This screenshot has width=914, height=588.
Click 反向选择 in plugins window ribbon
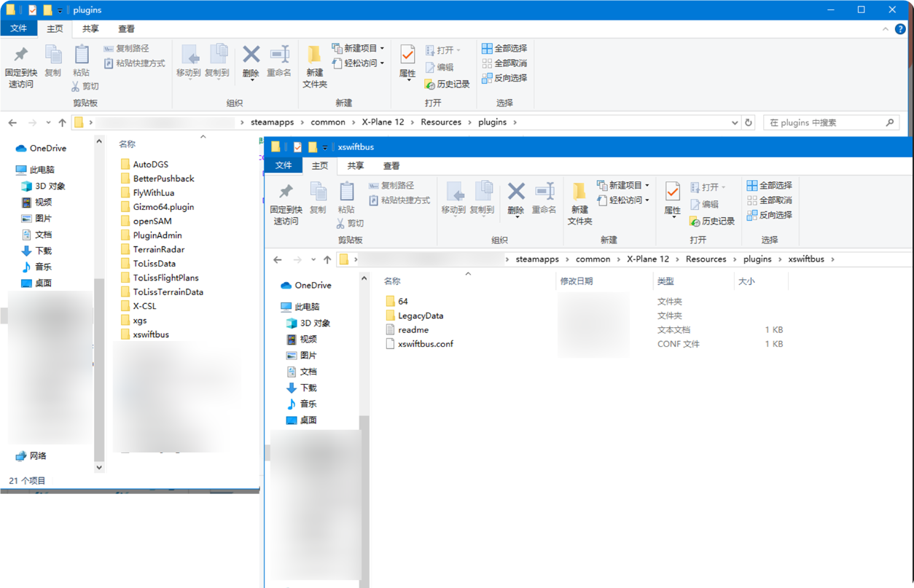click(x=504, y=78)
